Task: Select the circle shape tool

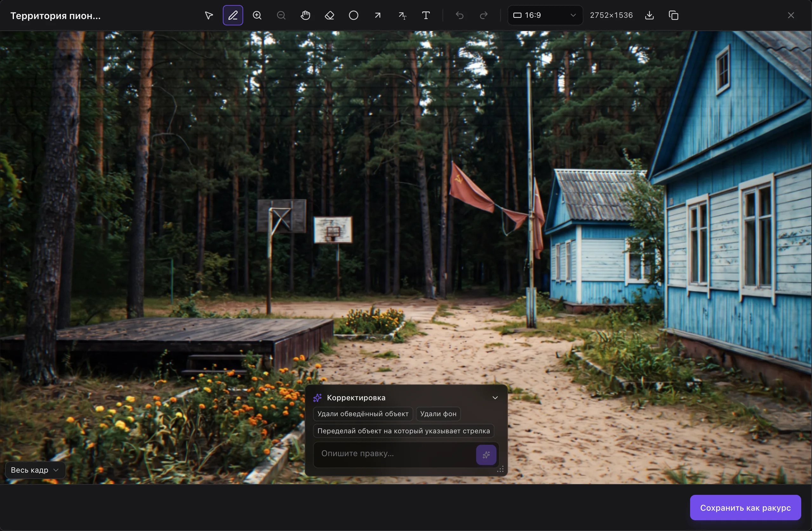Action: [354, 15]
